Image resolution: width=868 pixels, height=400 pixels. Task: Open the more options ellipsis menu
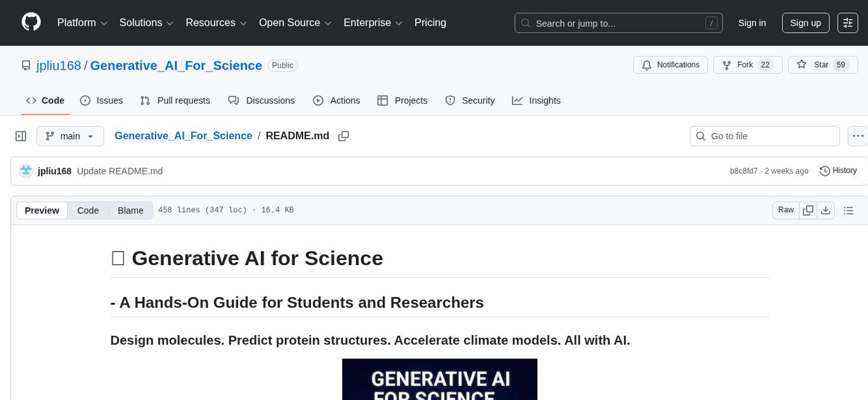point(858,135)
